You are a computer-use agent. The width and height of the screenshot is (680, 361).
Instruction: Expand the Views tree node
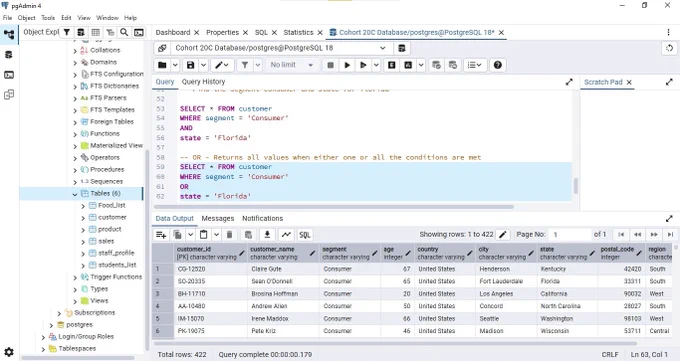point(75,301)
